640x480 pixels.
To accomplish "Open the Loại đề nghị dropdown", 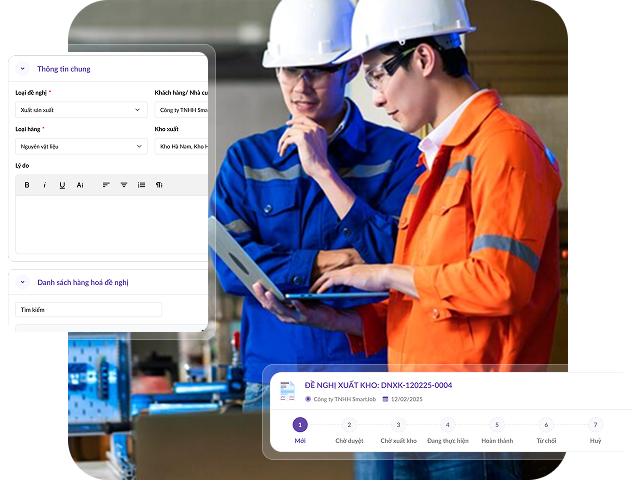I will [x=81, y=110].
